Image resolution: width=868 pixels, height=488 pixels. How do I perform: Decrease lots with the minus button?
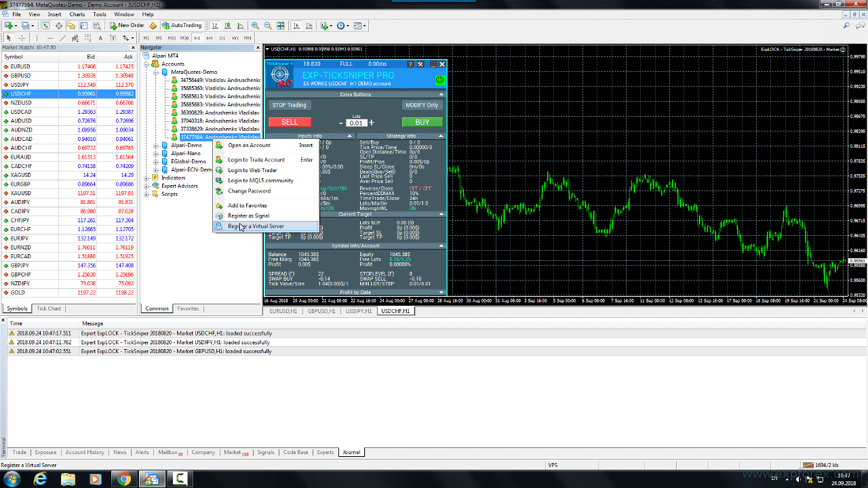[341, 123]
